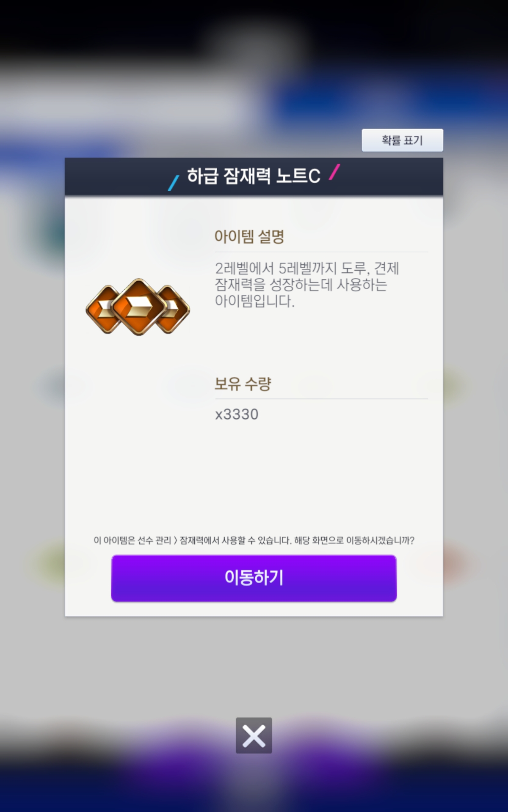Click the 아이템 설명 heading
Screen dimensions: 508x812
(249, 236)
